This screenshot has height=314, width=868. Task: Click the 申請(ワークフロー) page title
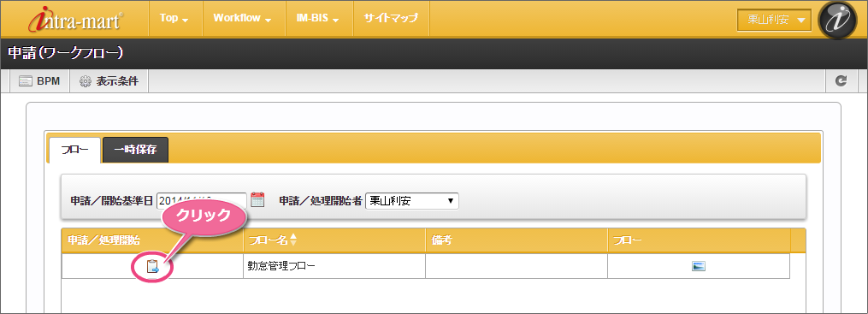(x=65, y=53)
